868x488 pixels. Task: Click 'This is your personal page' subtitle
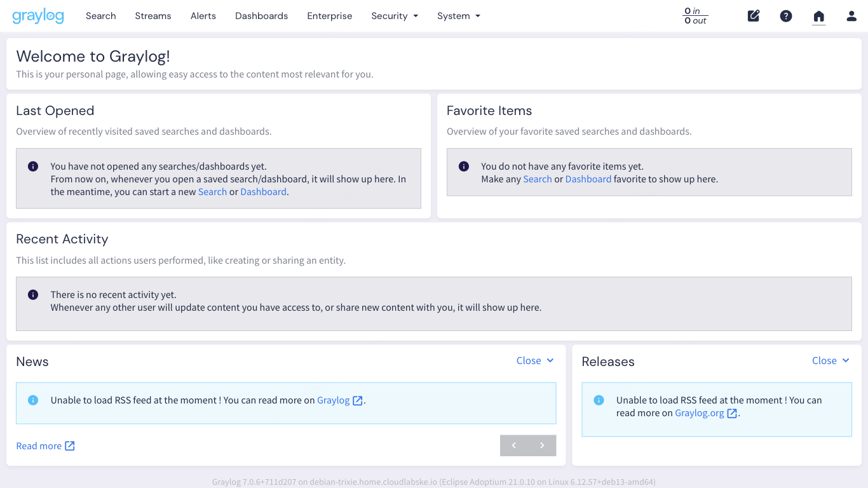pos(194,74)
